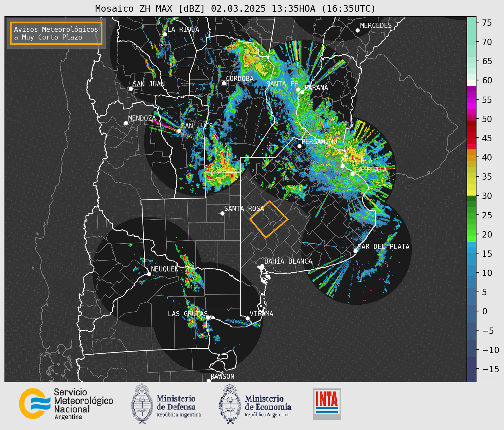Click the BAHÍA BLANCA label text
The image size is (504, 430).
click(x=288, y=261)
